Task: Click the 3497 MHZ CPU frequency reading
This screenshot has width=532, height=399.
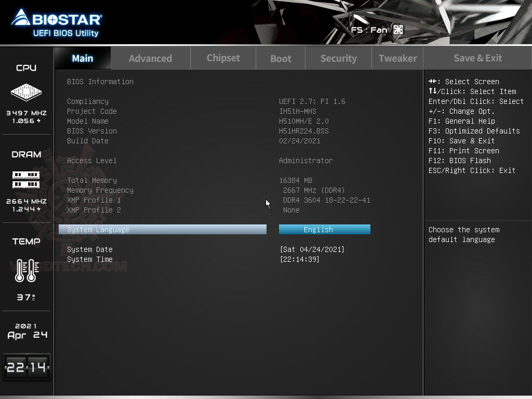Action: coord(26,113)
